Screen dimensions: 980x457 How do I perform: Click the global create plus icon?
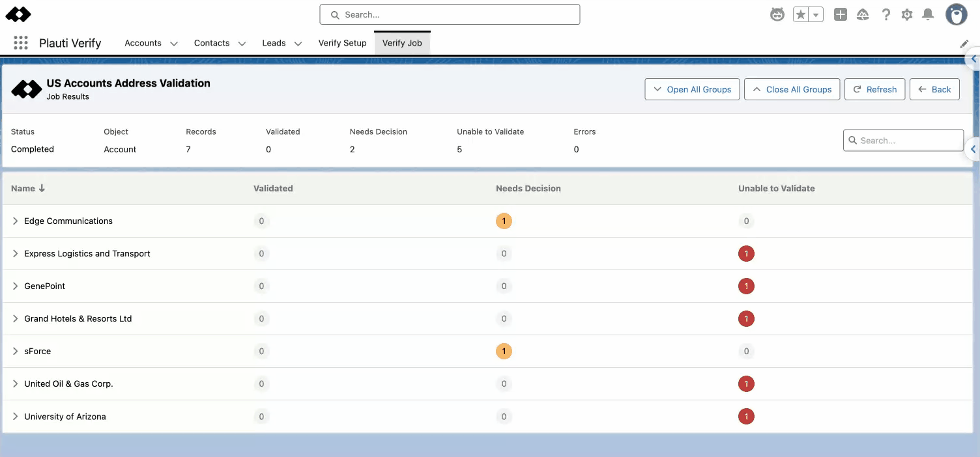(841, 14)
